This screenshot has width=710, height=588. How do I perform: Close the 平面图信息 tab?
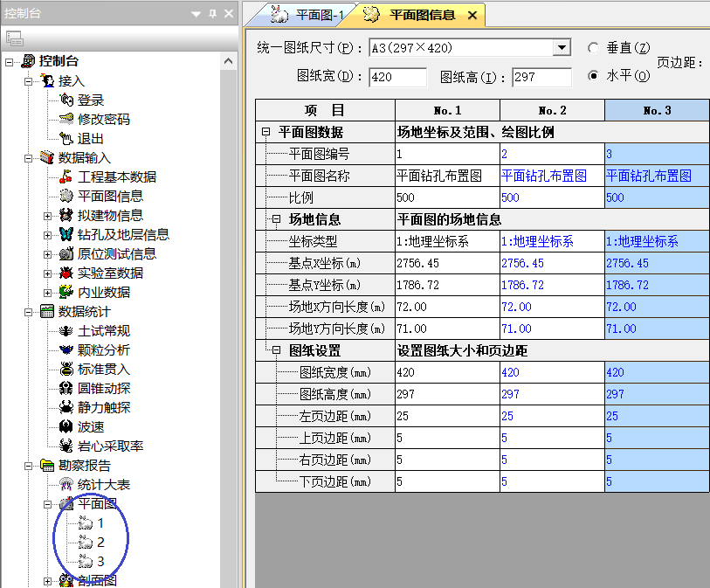(472, 16)
